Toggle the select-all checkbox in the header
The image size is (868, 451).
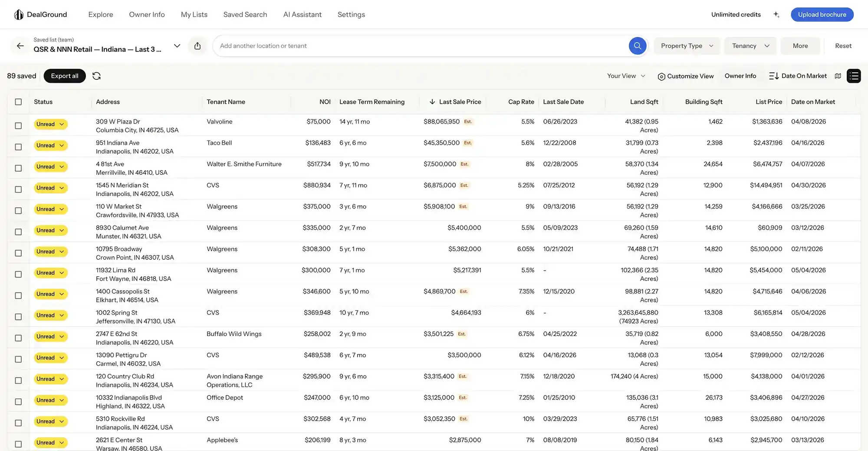pos(18,102)
